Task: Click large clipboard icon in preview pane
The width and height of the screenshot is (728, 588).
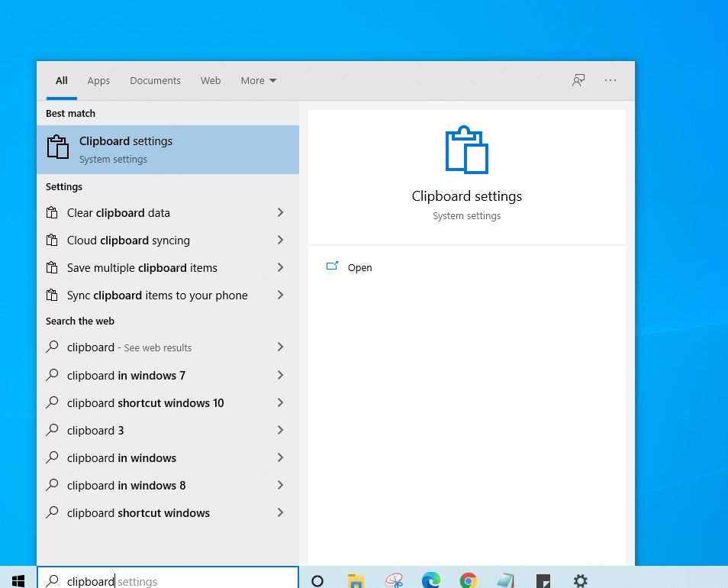Action: pyautogui.click(x=466, y=150)
